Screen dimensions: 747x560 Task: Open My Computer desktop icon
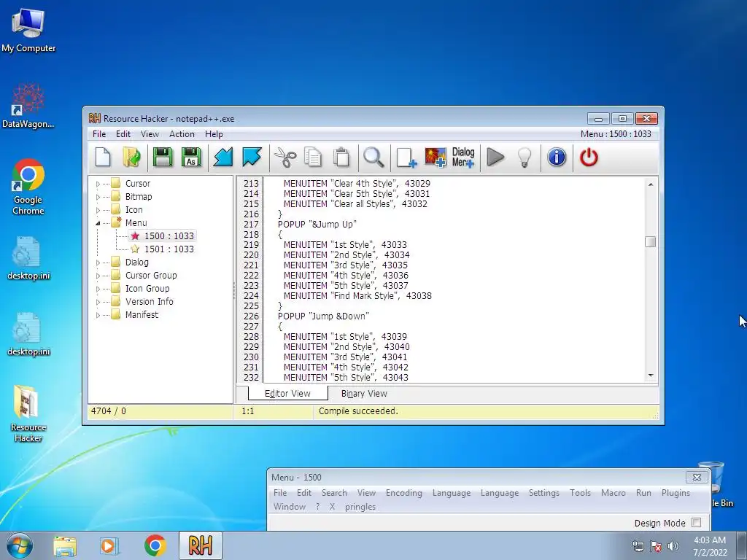pyautogui.click(x=28, y=31)
